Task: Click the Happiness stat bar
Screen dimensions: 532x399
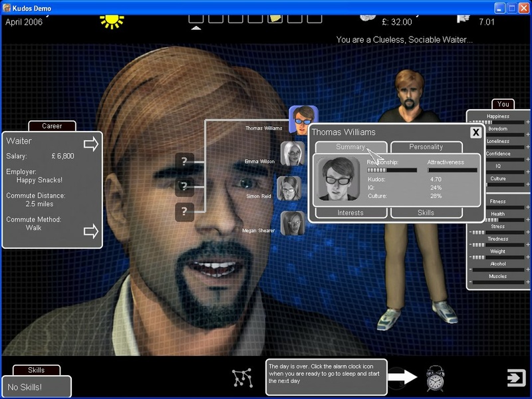Action: [497, 122]
